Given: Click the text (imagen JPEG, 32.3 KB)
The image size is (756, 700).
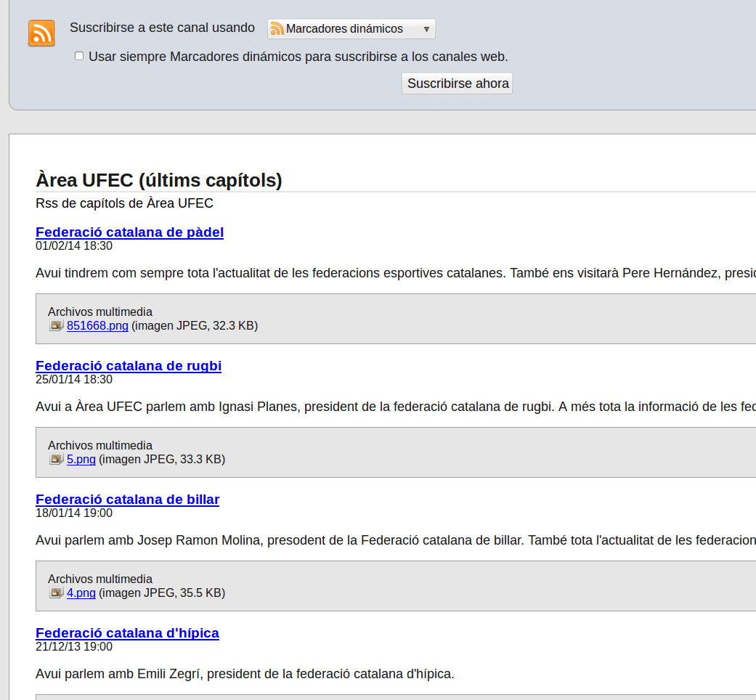Looking at the screenshot, I should (x=195, y=326).
